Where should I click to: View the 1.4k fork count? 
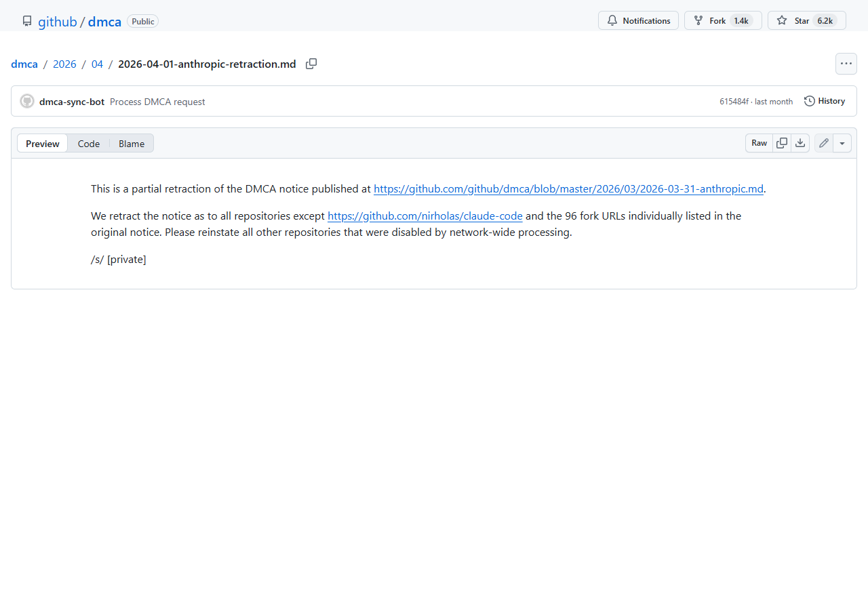pyautogui.click(x=741, y=21)
